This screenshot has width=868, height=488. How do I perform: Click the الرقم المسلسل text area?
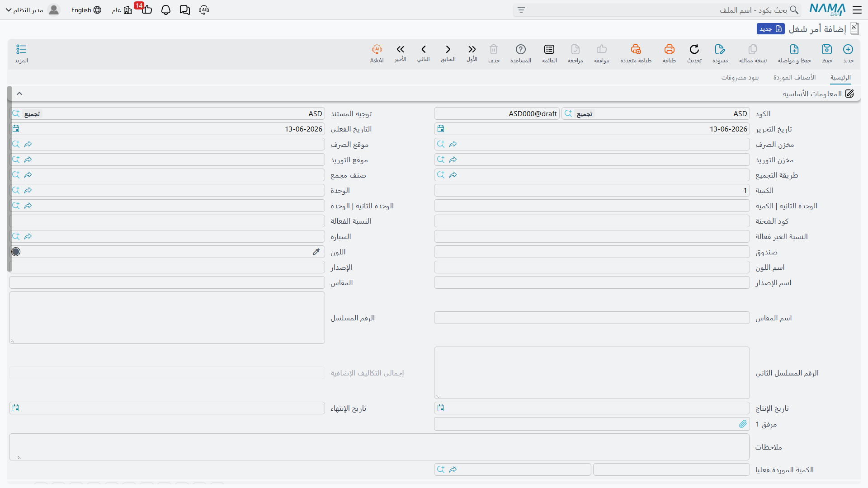coord(167,318)
